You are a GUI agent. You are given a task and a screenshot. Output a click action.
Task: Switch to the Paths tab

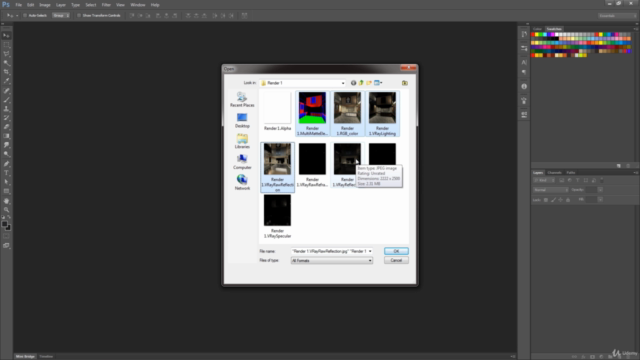click(571, 173)
